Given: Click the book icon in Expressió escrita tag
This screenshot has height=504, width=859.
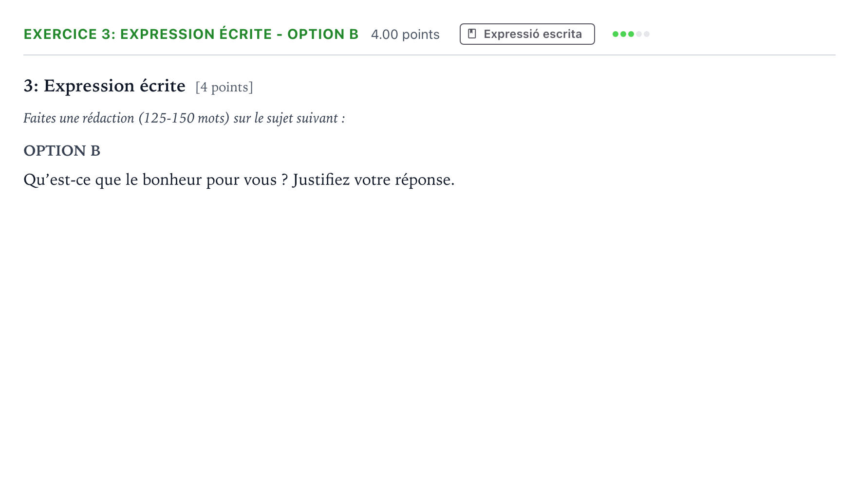Looking at the screenshot, I should (x=472, y=34).
